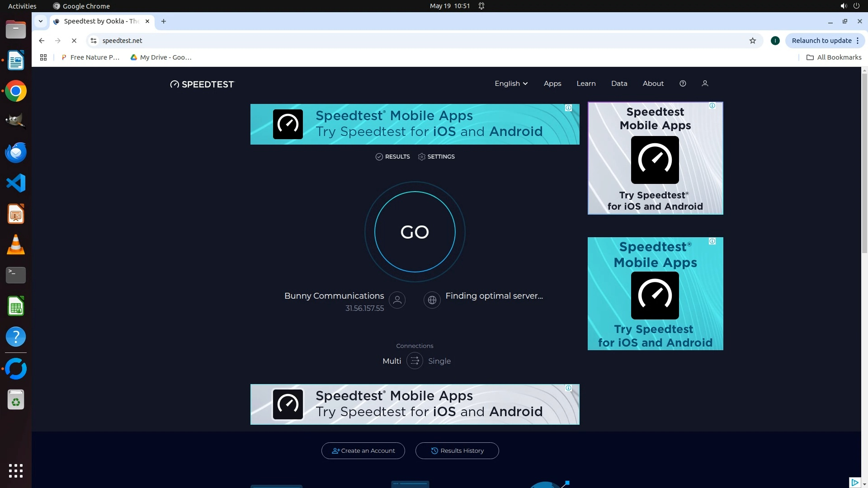Click the Speedtest logo
This screenshot has height=488, width=868.
tap(202, 84)
